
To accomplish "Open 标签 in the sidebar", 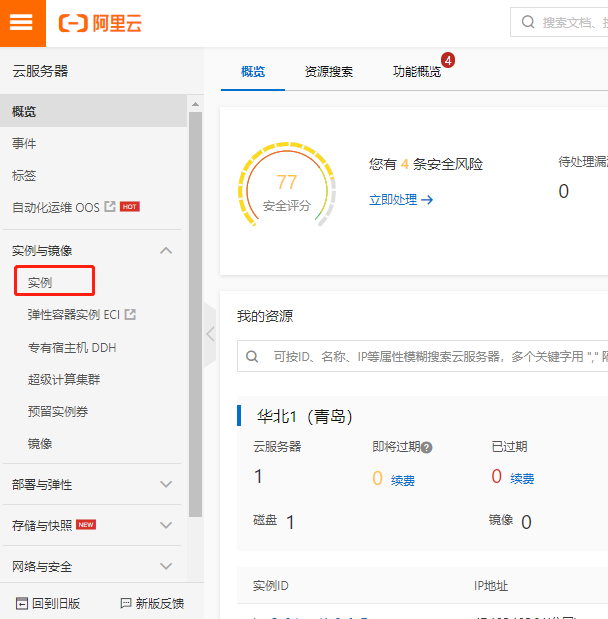I will pos(24,175).
